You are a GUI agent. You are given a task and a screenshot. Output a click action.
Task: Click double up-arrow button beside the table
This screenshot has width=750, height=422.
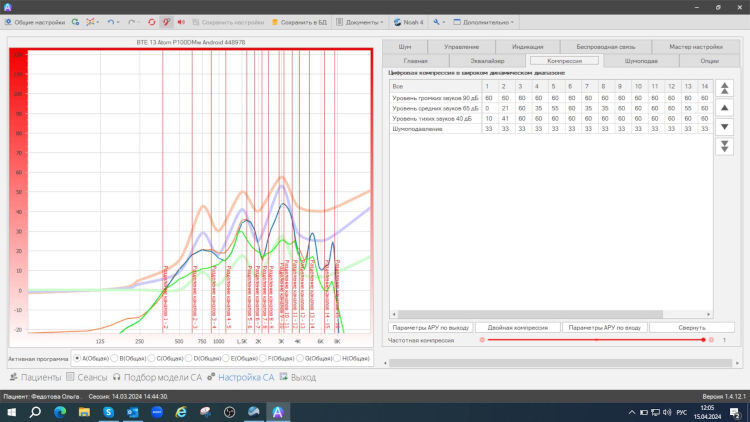[724, 88]
